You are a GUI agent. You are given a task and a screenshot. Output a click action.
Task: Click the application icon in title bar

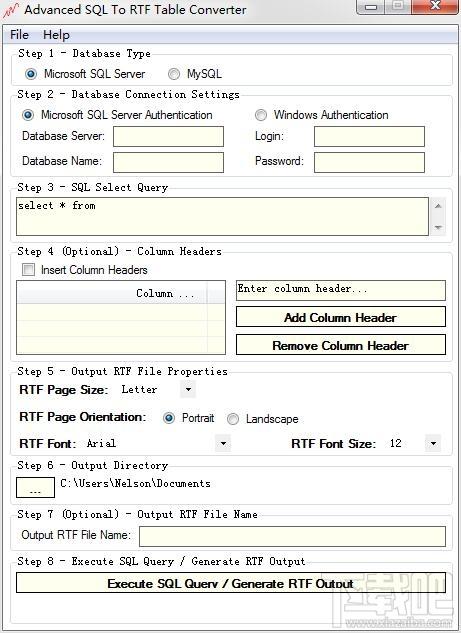coord(10,10)
